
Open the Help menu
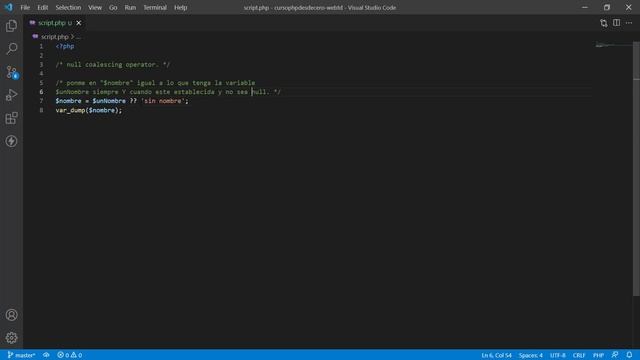[180, 7]
